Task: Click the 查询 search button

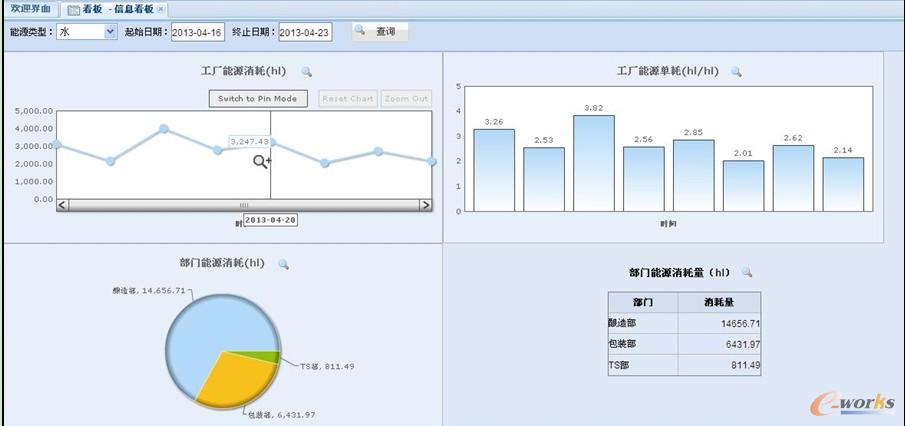Action: pos(380,32)
